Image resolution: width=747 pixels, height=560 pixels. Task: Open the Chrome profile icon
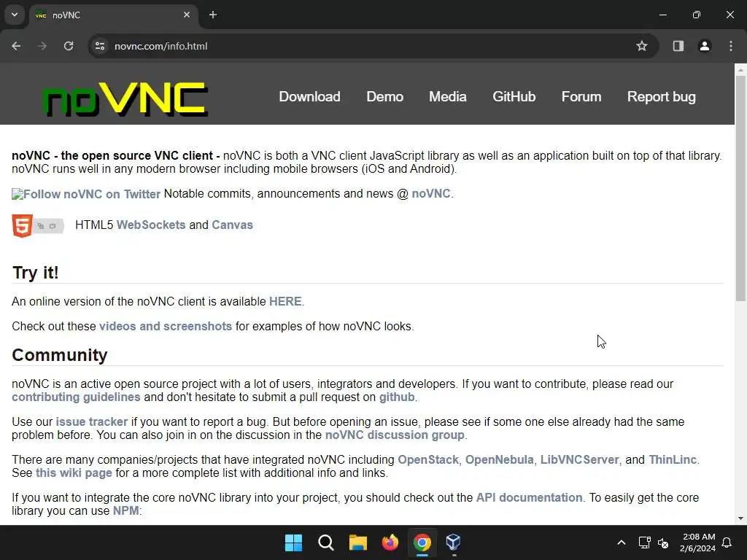(x=705, y=46)
